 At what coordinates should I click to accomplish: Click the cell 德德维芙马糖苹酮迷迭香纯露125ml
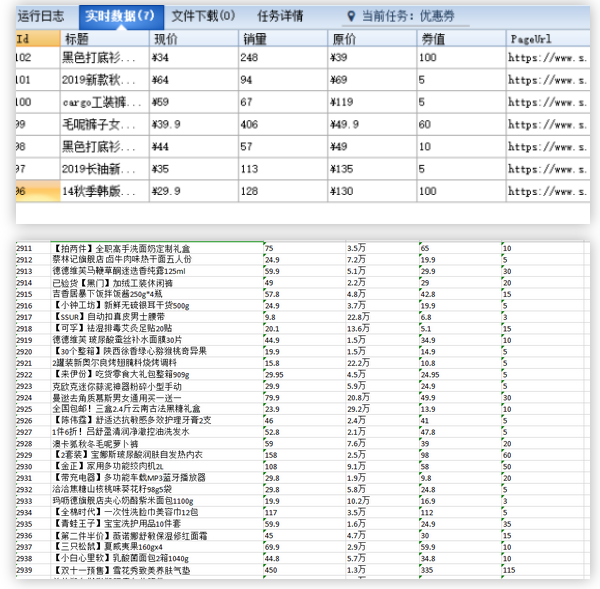(106, 270)
